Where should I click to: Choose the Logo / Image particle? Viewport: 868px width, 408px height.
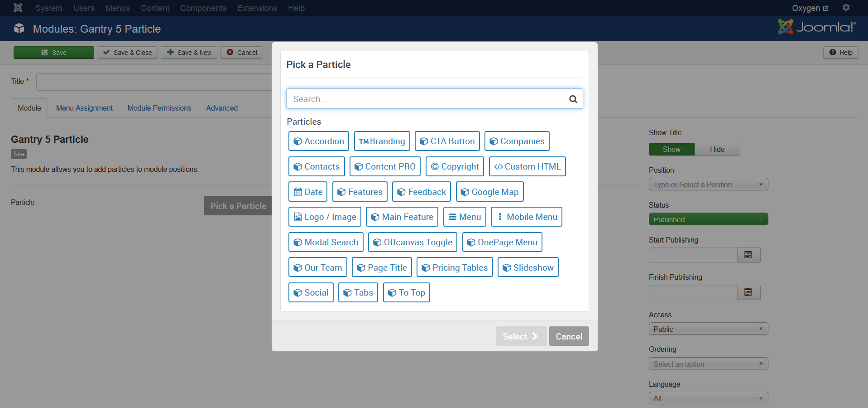click(325, 217)
